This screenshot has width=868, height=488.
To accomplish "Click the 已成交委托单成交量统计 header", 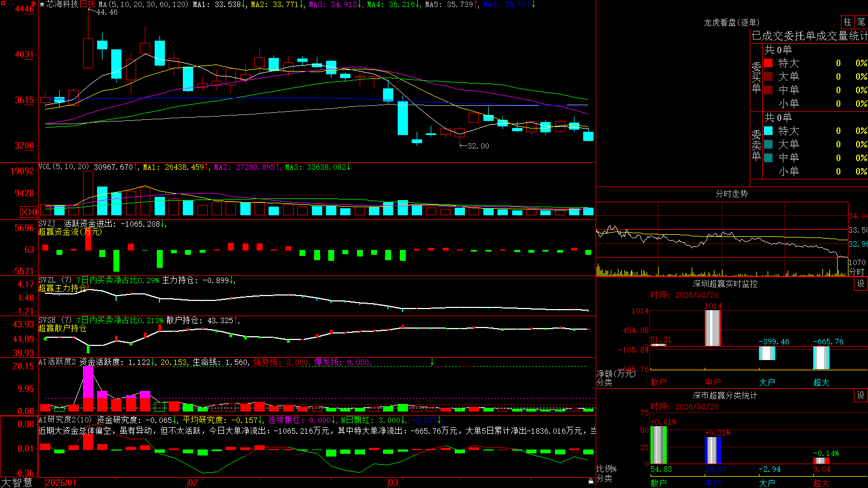I will (809, 36).
